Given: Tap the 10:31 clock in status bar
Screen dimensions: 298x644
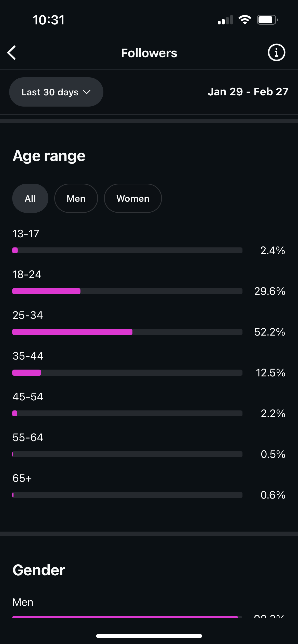Looking at the screenshot, I should [x=49, y=20].
